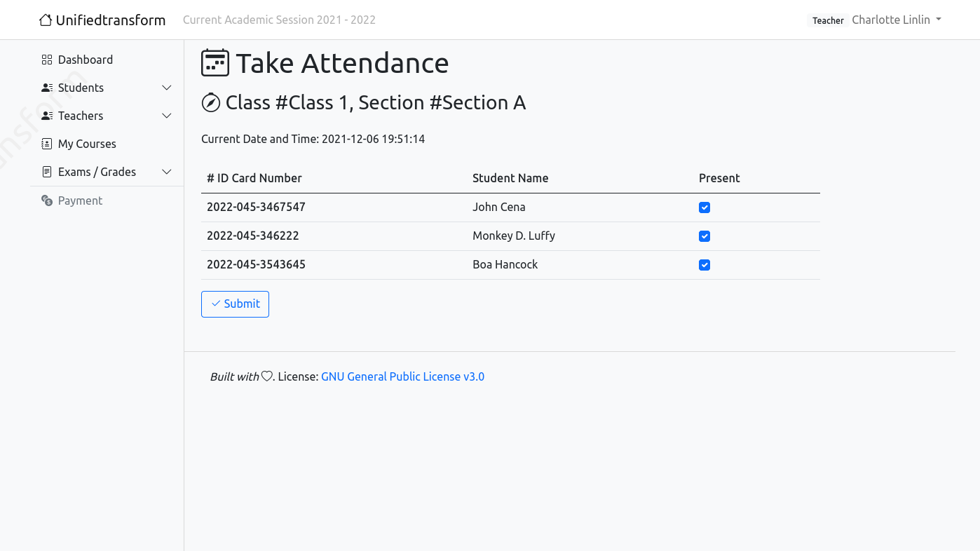The image size is (980, 551).
Task: Click the Teachers people icon in sidebar
Action: 47,116
